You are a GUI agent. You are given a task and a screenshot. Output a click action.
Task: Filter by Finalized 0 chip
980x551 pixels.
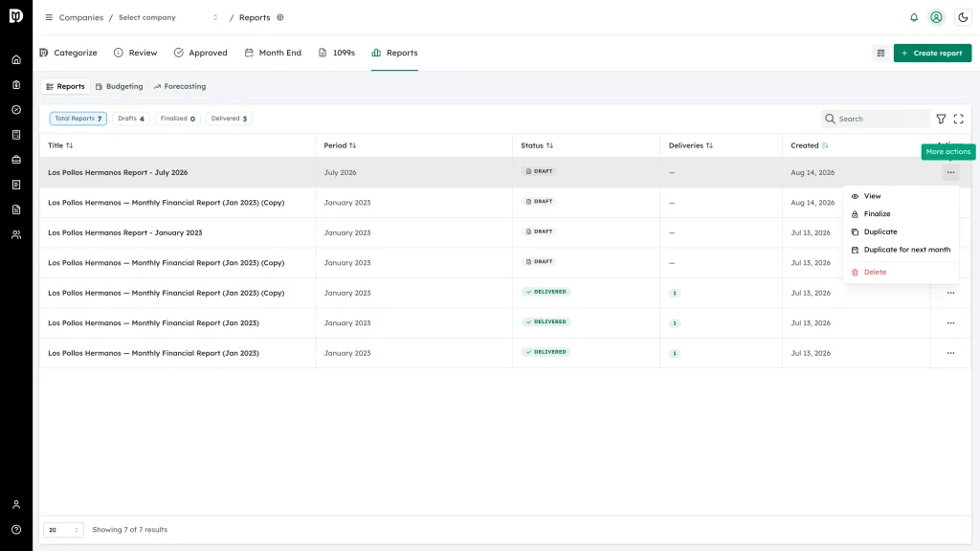click(x=177, y=119)
